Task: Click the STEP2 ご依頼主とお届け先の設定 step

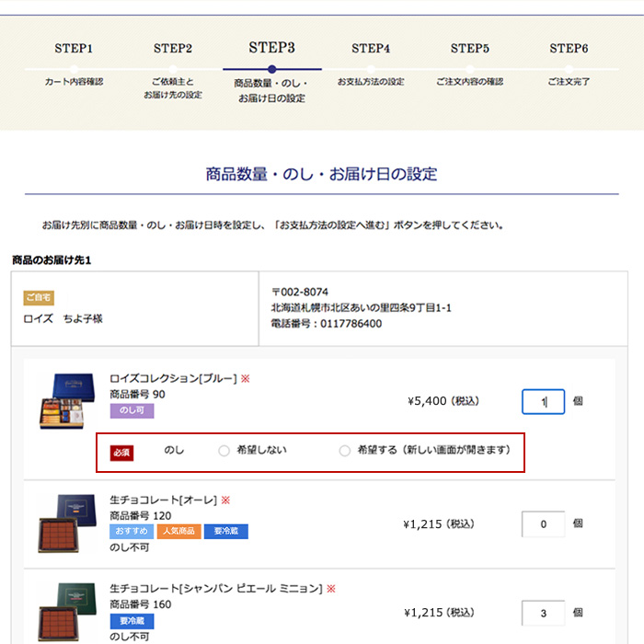Action: pos(173,71)
